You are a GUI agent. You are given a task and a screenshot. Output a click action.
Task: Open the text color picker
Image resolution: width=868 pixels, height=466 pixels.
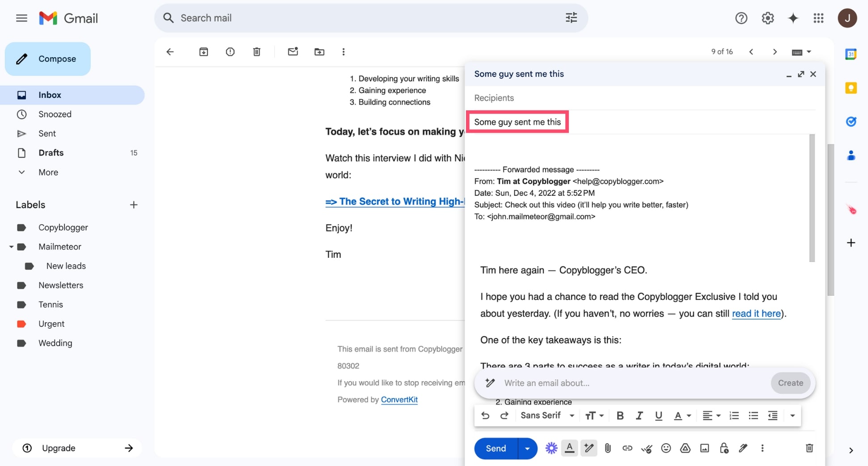click(682, 416)
